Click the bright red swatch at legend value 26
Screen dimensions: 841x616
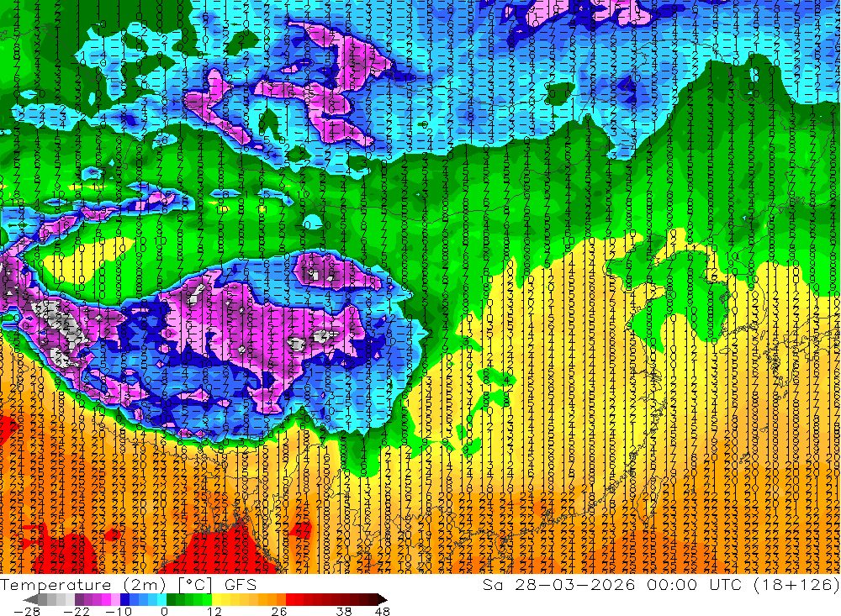pyautogui.click(x=290, y=599)
